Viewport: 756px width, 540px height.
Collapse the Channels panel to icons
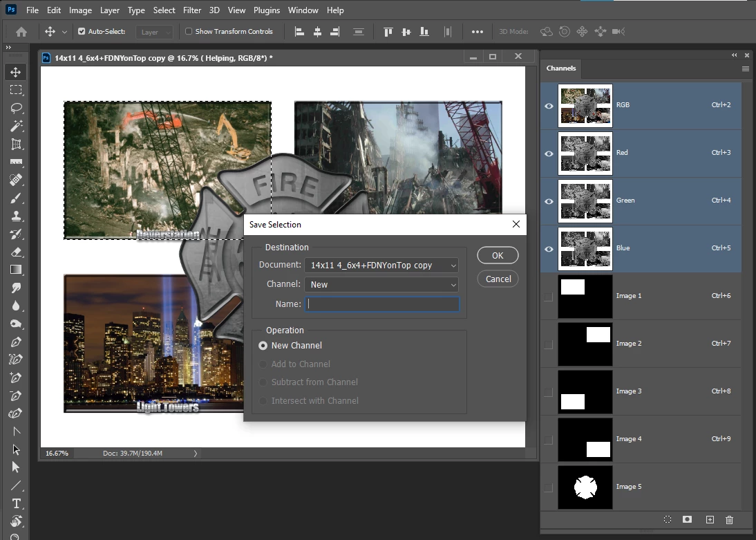coord(735,55)
